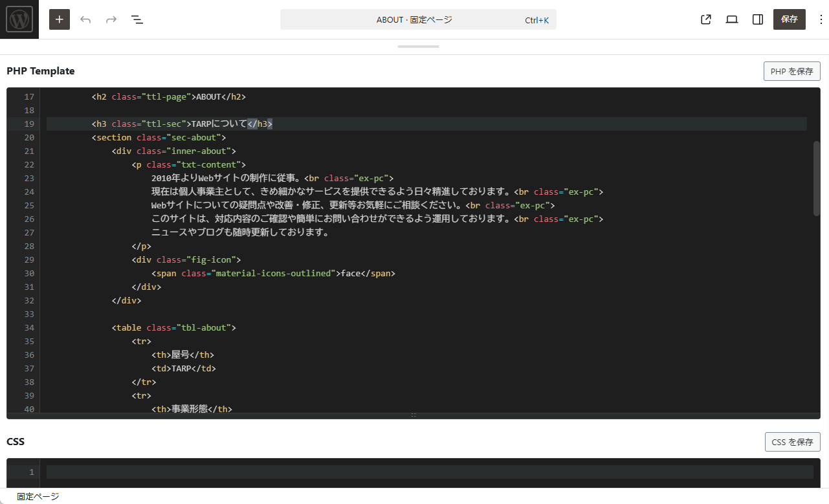Click the undo arrow icon
Image resolution: width=829 pixels, height=504 pixels.
tap(85, 19)
